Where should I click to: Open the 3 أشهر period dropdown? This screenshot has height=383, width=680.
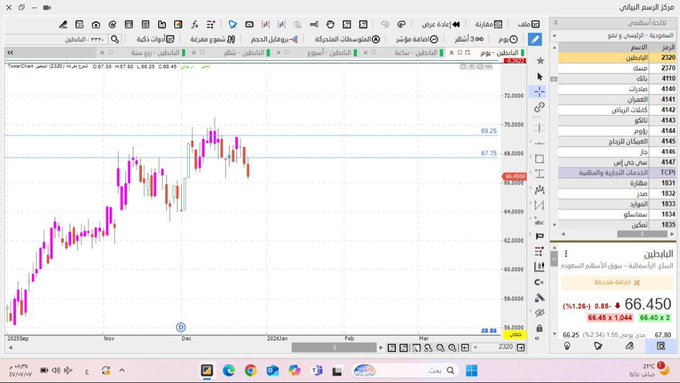469,39
